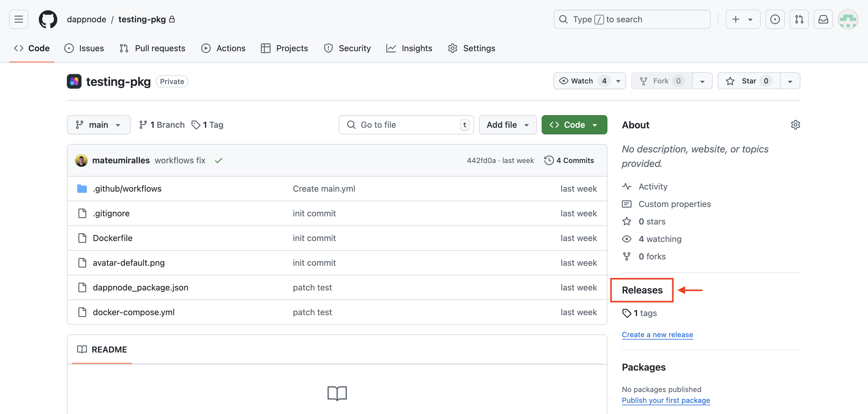The image size is (868, 414).
Task: View the 4 Commits history
Action: [569, 161]
